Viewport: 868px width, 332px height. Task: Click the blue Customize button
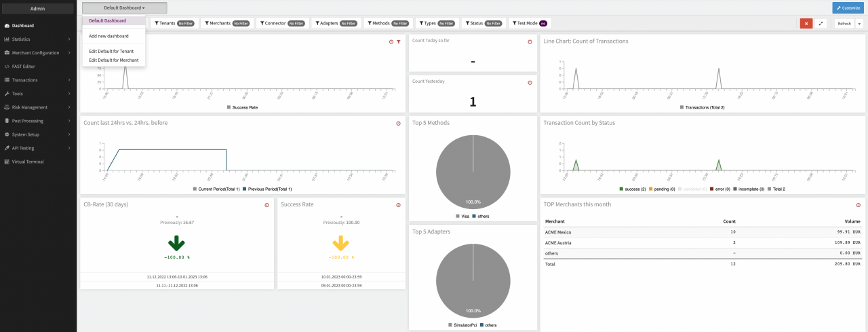click(x=848, y=7)
